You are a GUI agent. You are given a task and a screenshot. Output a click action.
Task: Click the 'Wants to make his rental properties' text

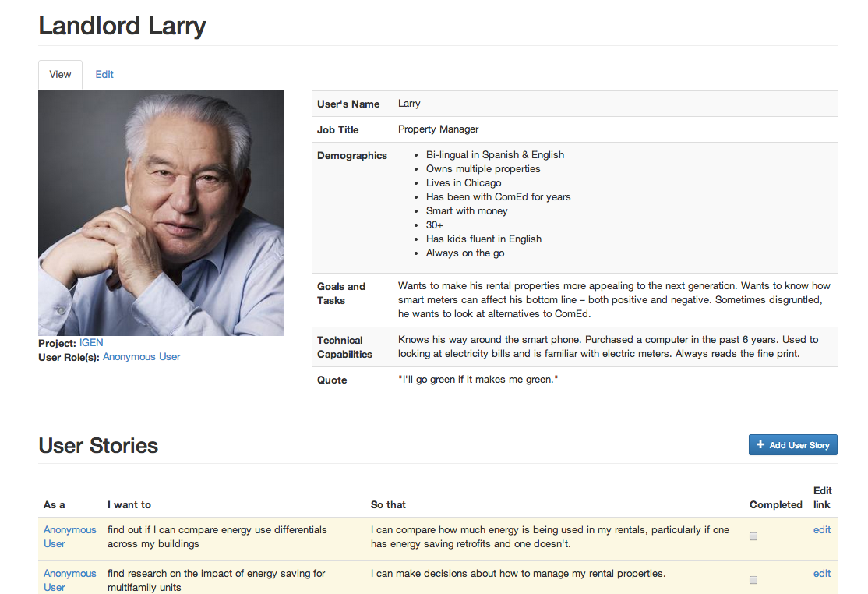615,300
